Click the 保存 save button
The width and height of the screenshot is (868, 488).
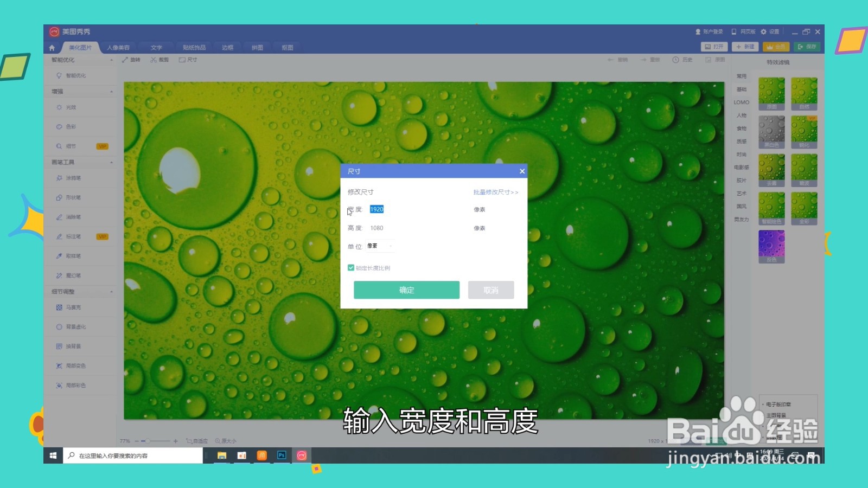point(807,47)
